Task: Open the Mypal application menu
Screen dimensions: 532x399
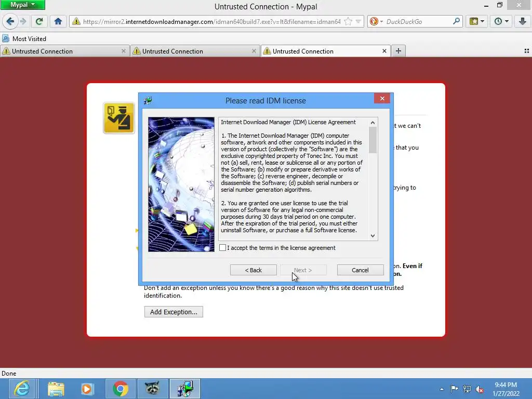Action: tap(23, 5)
